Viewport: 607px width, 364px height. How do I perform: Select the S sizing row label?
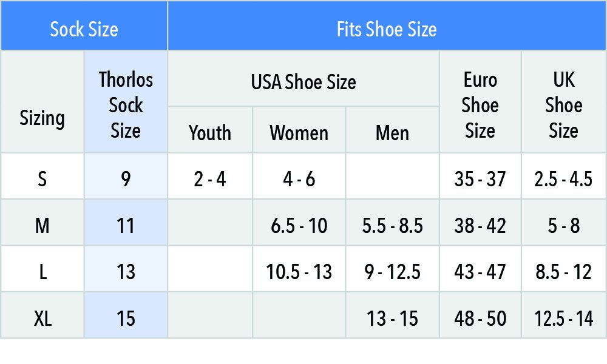pyautogui.click(x=42, y=176)
